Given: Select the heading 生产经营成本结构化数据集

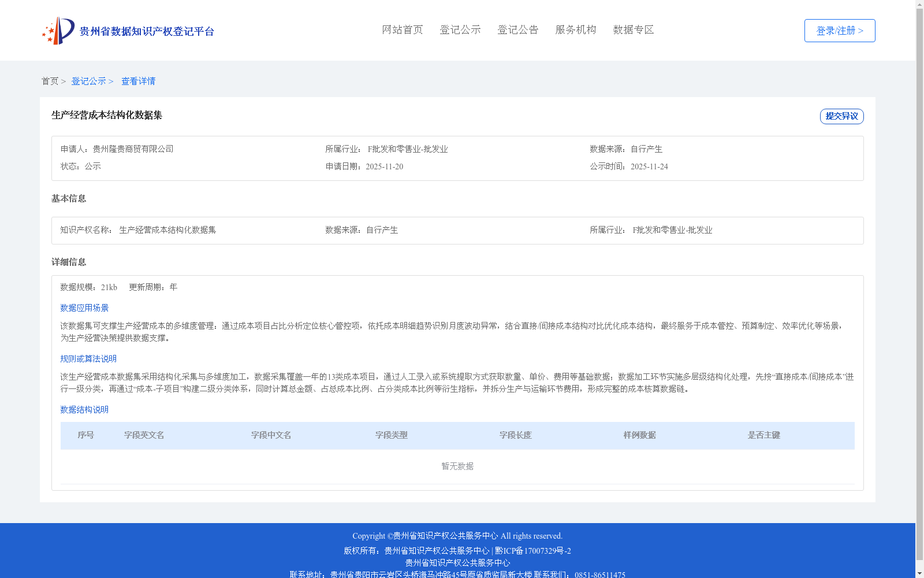Looking at the screenshot, I should point(107,115).
